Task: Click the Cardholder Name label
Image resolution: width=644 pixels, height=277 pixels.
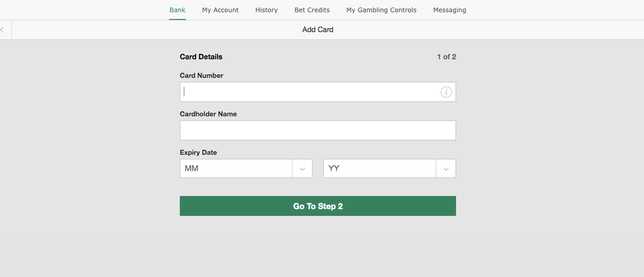Action: click(208, 114)
